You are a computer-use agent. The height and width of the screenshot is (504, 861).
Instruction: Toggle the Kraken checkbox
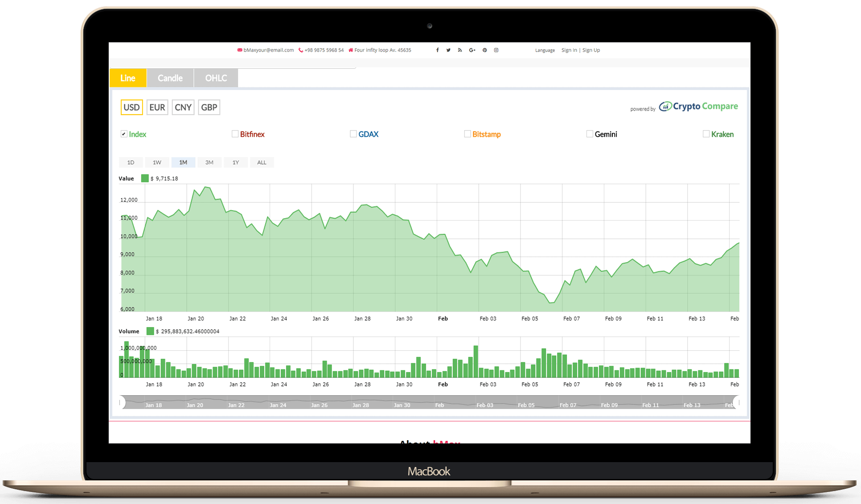tap(706, 134)
